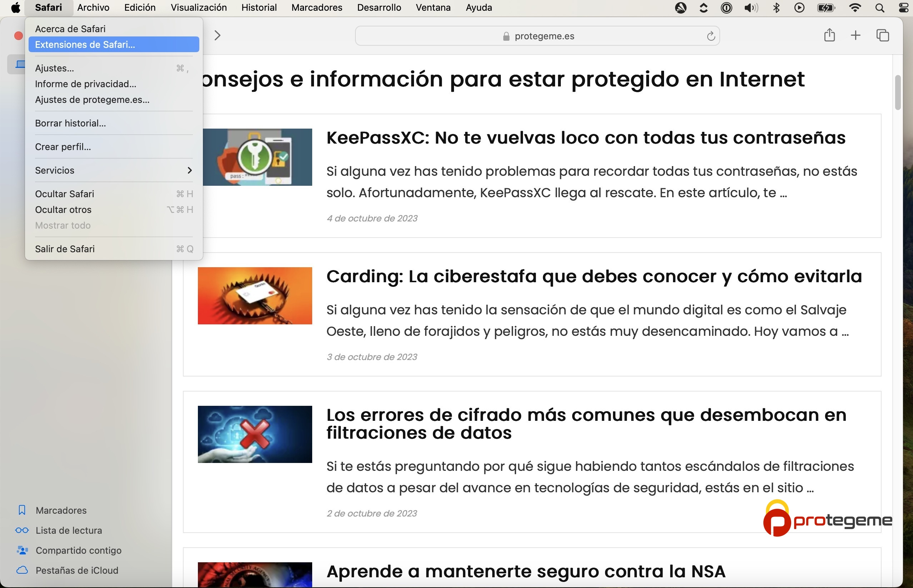Open battery status menu
The width and height of the screenshot is (913, 588).
tap(826, 8)
